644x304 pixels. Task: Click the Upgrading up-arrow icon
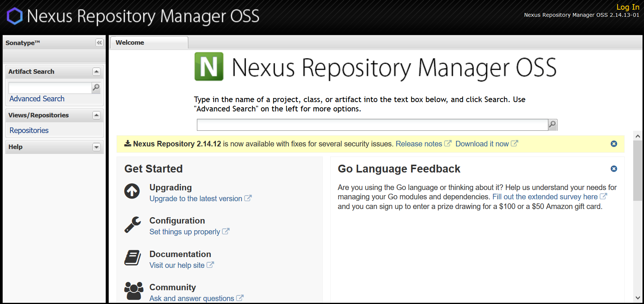click(x=132, y=191)
